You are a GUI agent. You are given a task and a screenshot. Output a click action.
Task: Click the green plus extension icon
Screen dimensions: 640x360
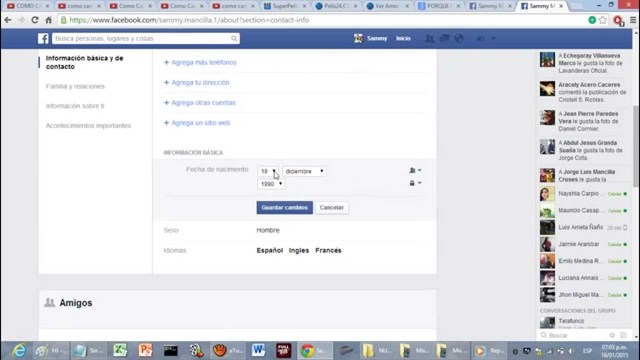click(592, 20)
